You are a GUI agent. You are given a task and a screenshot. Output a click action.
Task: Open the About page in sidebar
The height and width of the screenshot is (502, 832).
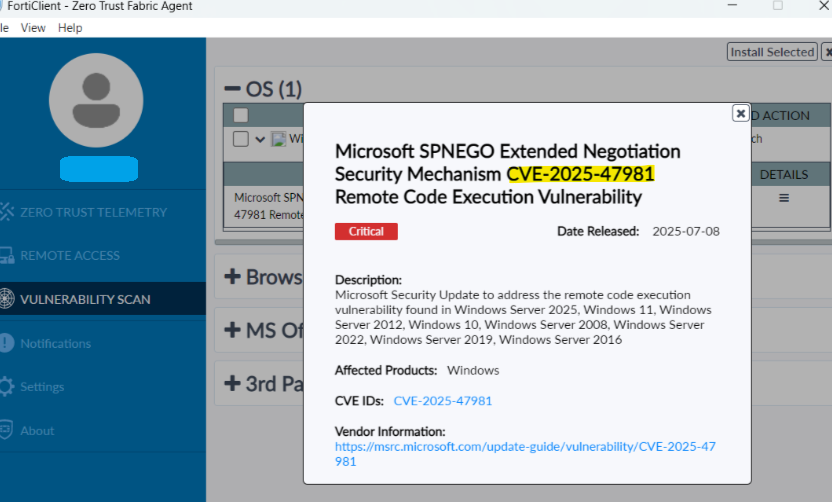click(x=37, y=430)
